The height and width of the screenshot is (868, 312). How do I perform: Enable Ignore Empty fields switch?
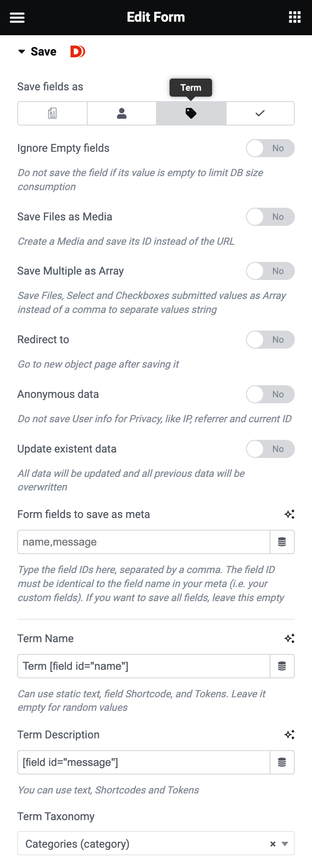[x=270, y=148]
